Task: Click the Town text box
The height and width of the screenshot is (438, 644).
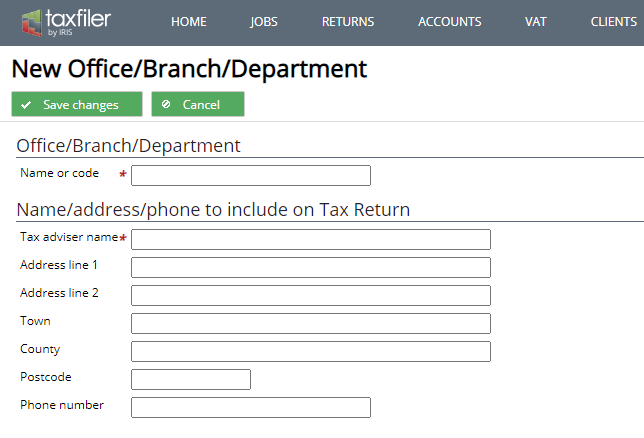Action: tap(311, 323)
